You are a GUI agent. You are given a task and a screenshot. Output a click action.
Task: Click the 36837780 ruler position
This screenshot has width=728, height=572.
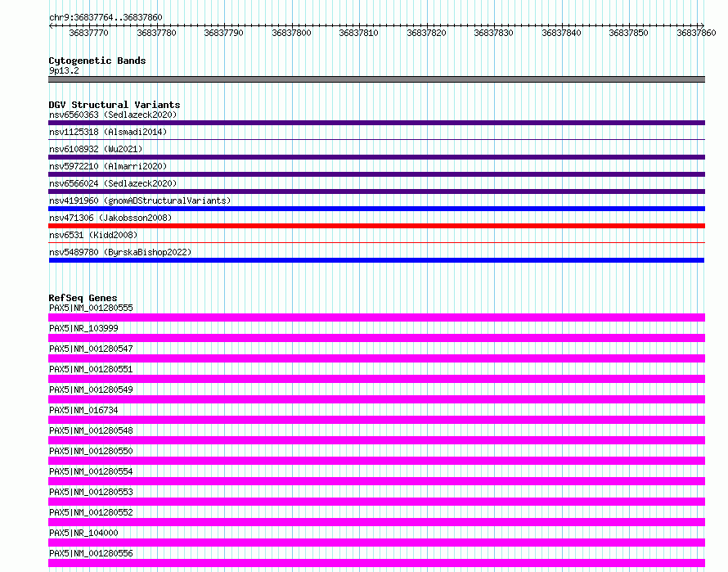(156, 33)
